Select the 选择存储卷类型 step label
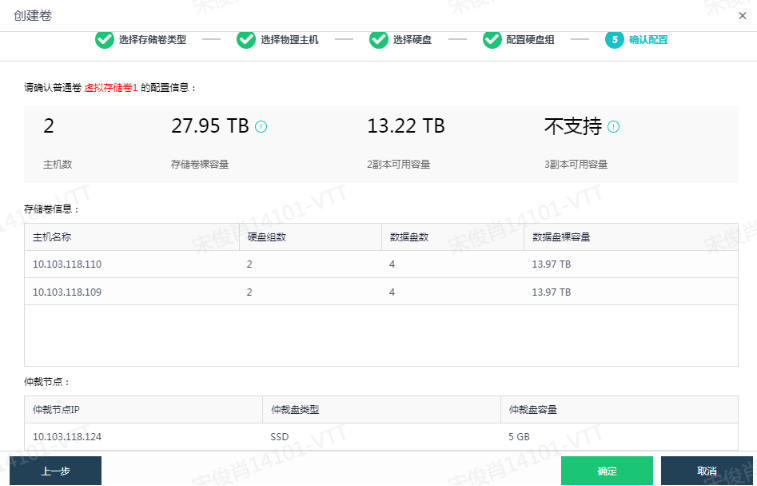This screenshot has width=757, height=486. click(x=152, y=40)
